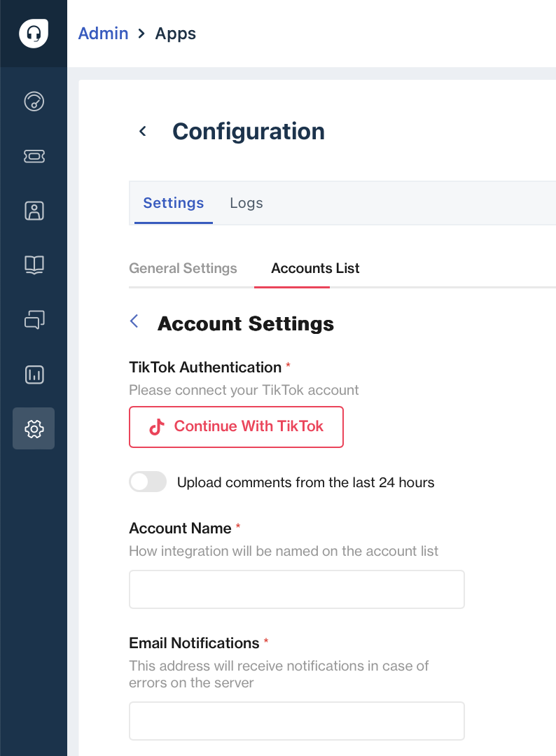Open the Dashboard gauge icon in sidebar

(34, 101)
